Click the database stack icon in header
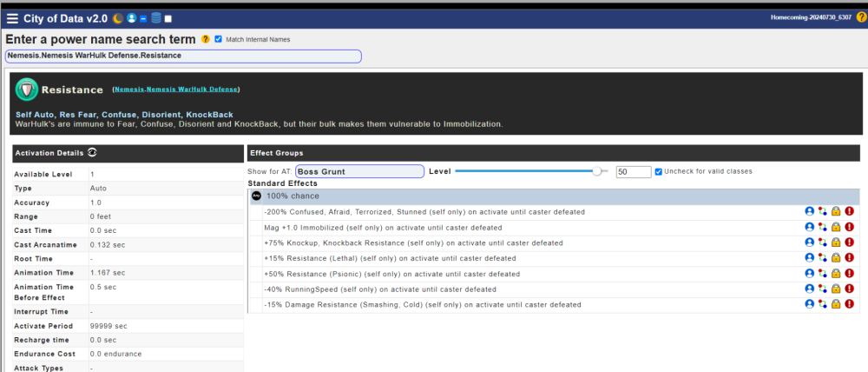The width and height of the screenshot is (868, 372). [x=155, y=18]
